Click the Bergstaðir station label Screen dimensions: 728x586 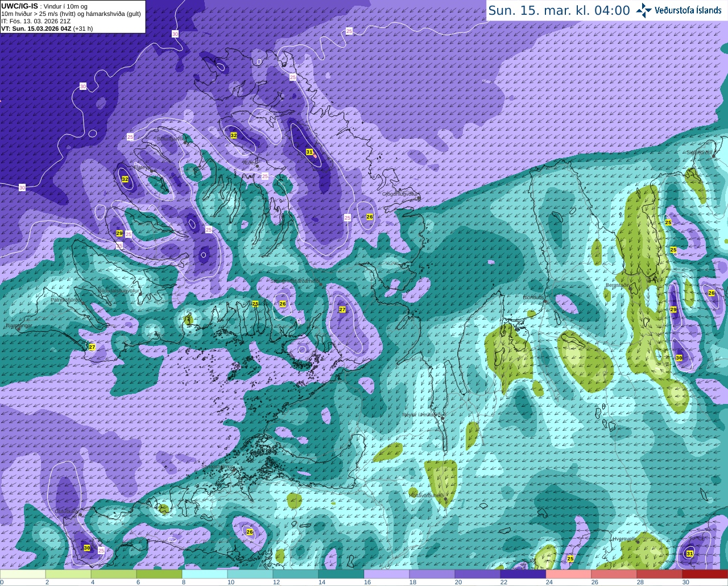click(x=617, y=285)
